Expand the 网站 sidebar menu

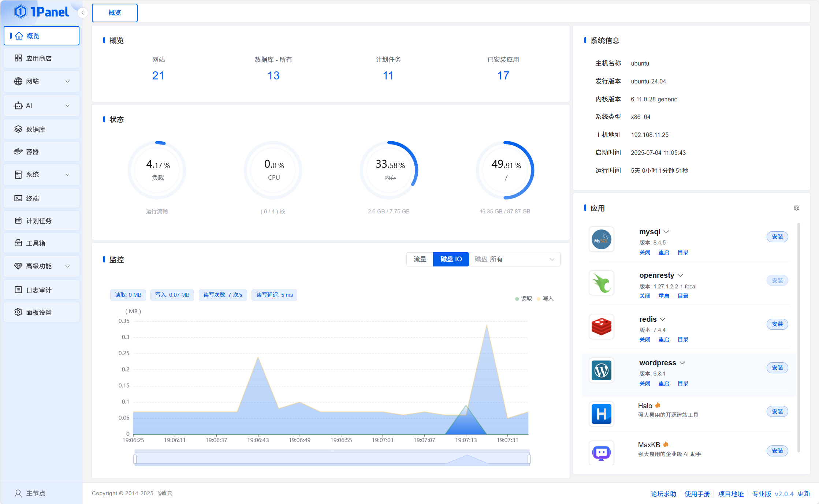click(x=41, y=81)
